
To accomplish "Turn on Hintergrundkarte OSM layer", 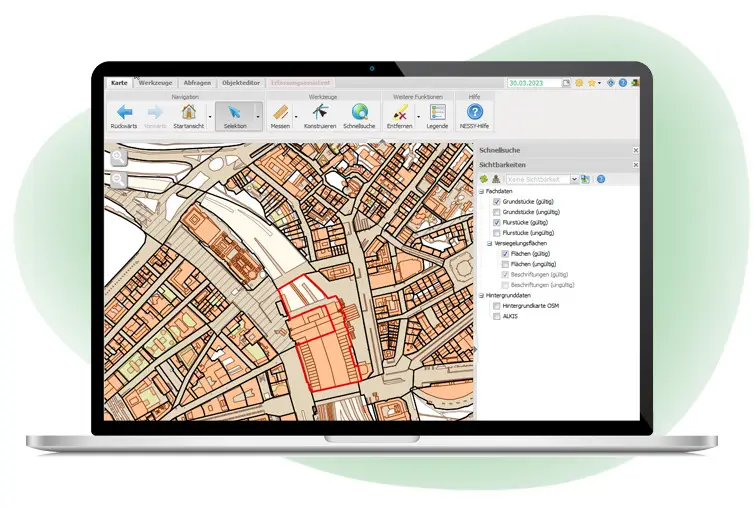I will click(x=496, y=305).
